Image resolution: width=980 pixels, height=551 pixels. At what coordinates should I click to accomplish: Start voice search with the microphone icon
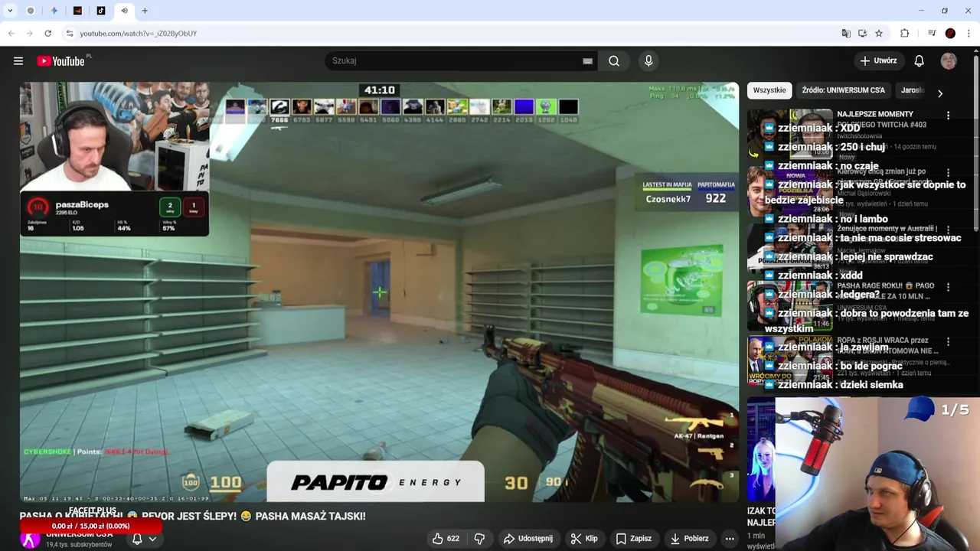(x=648, y=61)
